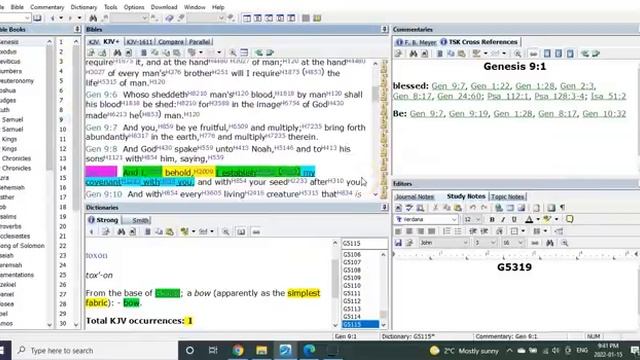
Task: Click the Undo icon in Editors toolbar
Action: pos(473,208)
